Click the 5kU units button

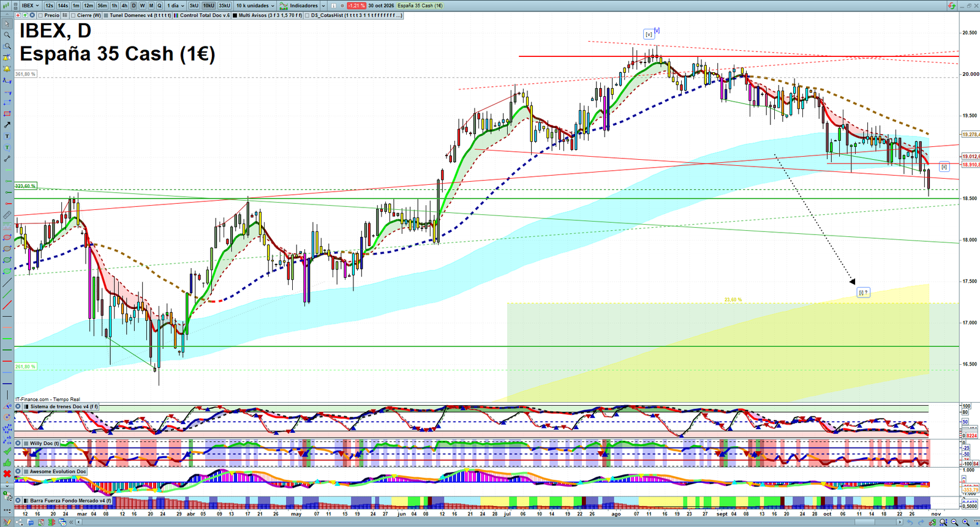194,6
